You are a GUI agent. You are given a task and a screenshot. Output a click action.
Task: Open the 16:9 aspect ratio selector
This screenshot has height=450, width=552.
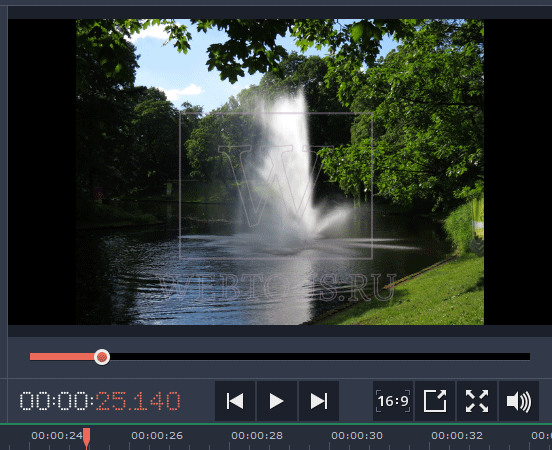(x=393, y=401)
